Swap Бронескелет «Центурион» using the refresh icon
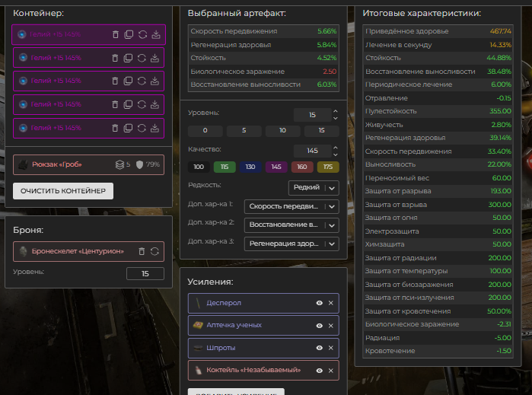This screenshot has height=395, width=532. point(155,251)
